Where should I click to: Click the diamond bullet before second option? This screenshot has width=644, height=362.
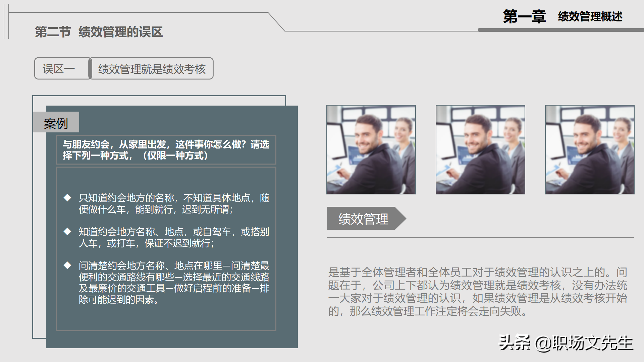coord(67,232)
